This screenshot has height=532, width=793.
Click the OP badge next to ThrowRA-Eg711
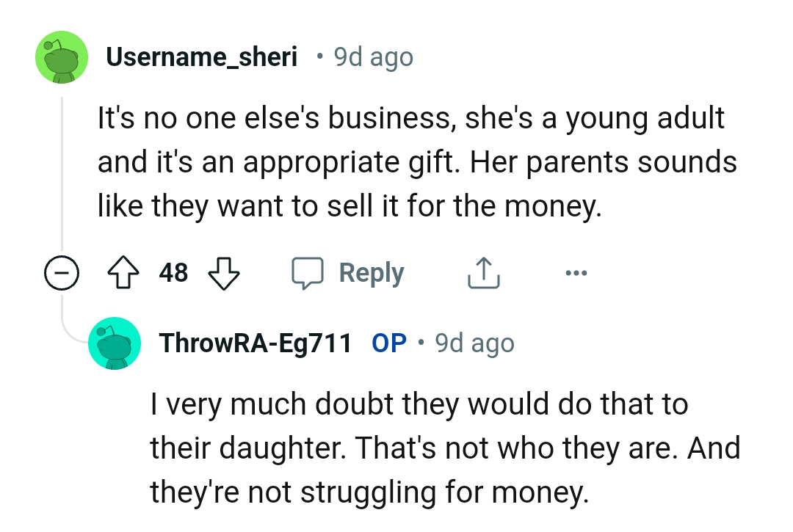[x=388, y=342]
